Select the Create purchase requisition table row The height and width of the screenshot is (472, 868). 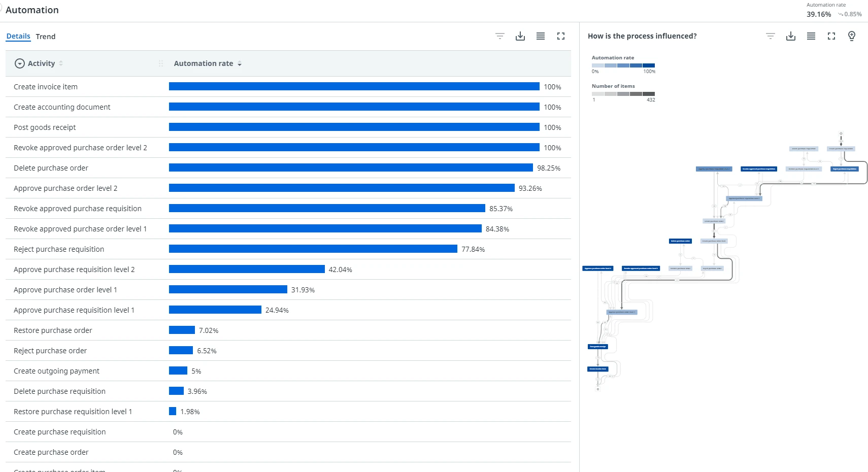tap(288, 432)
